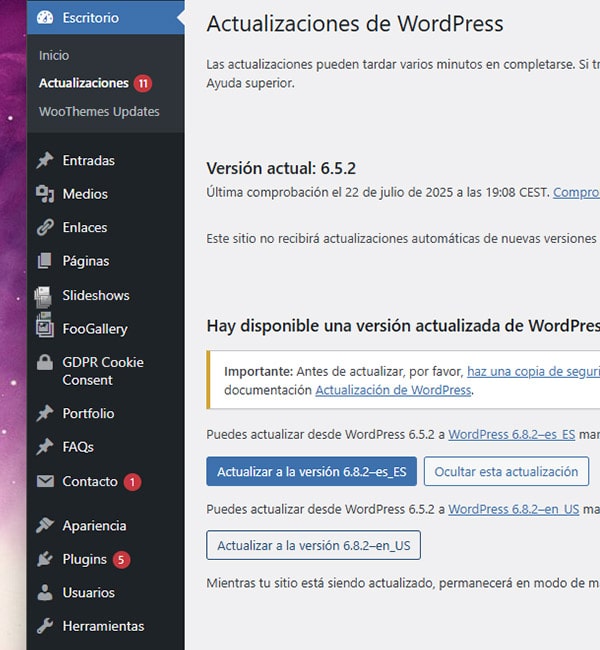Open the Herramientas menu label
The height and width of the screenshot is (650, 600).
click(x=103, y=626)
